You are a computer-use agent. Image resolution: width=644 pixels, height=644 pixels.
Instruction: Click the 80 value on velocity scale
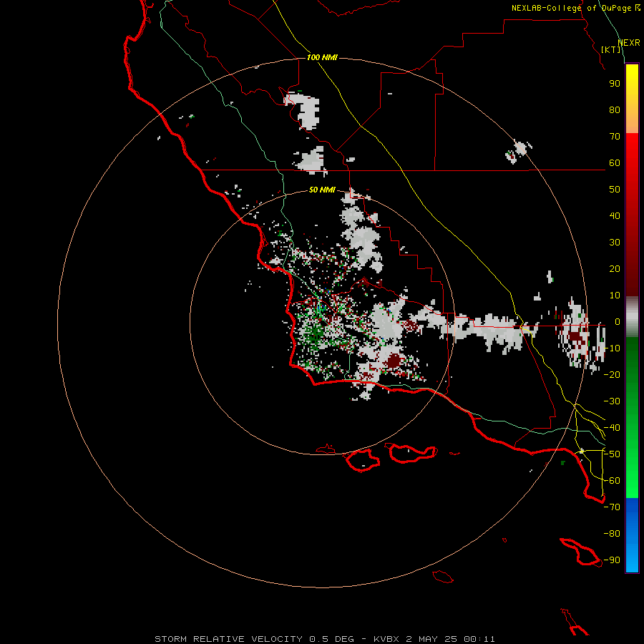click(x=615, y=110)
